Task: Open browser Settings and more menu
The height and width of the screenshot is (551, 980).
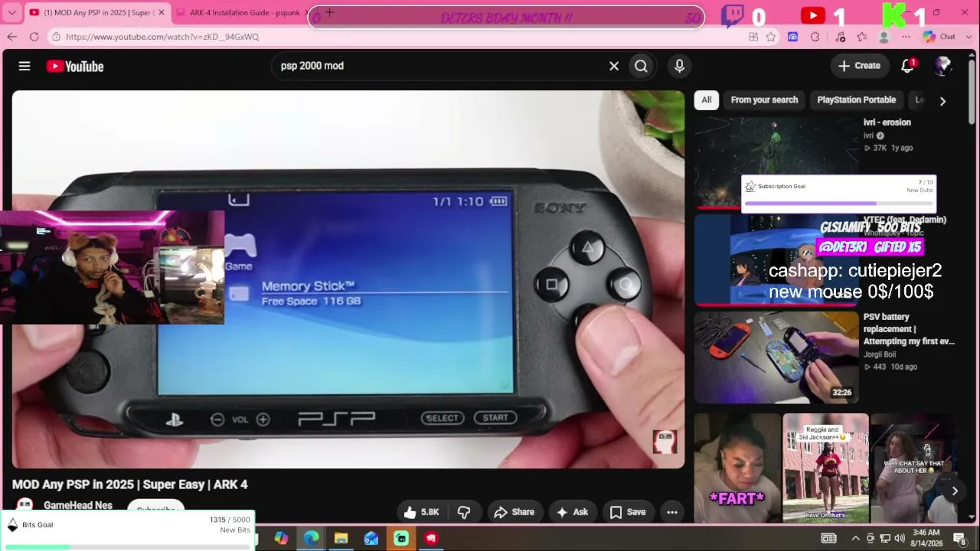Action: [x=906, y=37]
